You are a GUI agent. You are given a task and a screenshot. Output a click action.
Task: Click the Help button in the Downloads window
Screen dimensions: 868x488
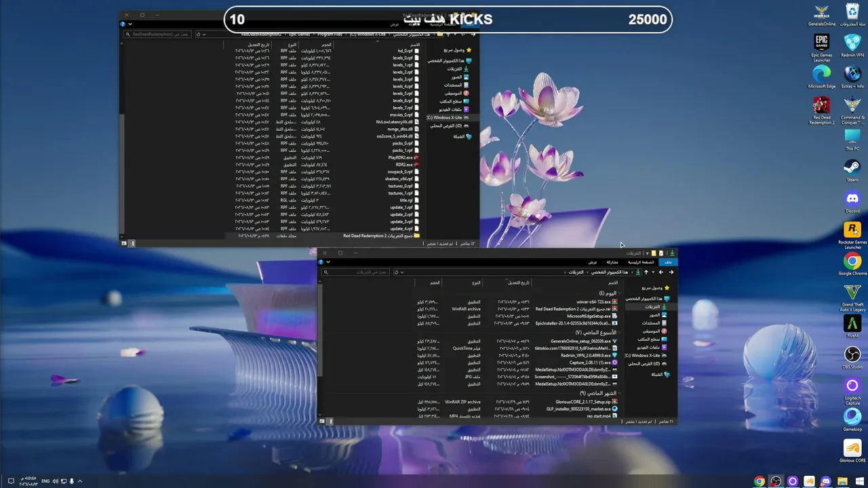321,262
